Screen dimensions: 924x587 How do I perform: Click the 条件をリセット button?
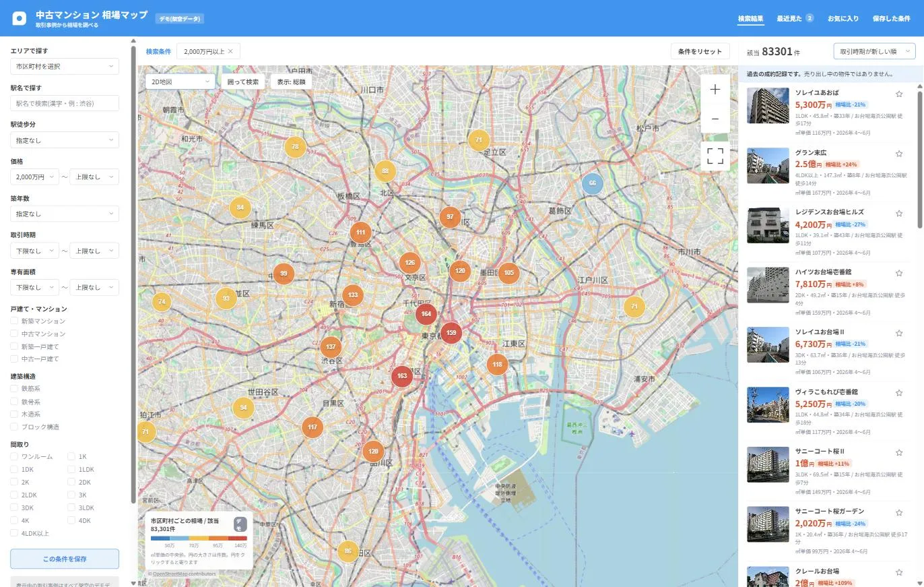tap(700, 51)
